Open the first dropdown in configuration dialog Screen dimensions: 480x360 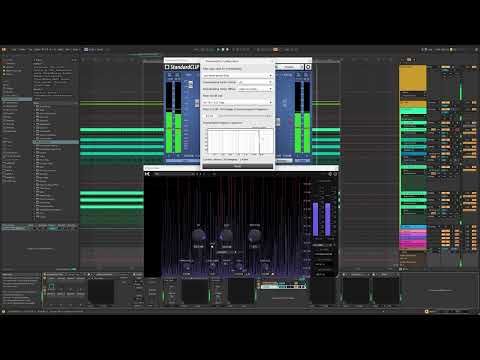tap(238, 75)
